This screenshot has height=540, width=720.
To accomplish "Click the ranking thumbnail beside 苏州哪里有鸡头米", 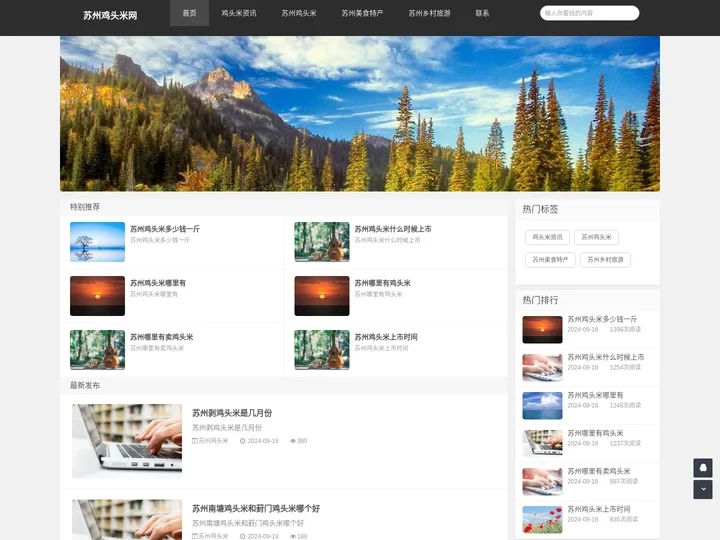I will click(x=542, y=444).
